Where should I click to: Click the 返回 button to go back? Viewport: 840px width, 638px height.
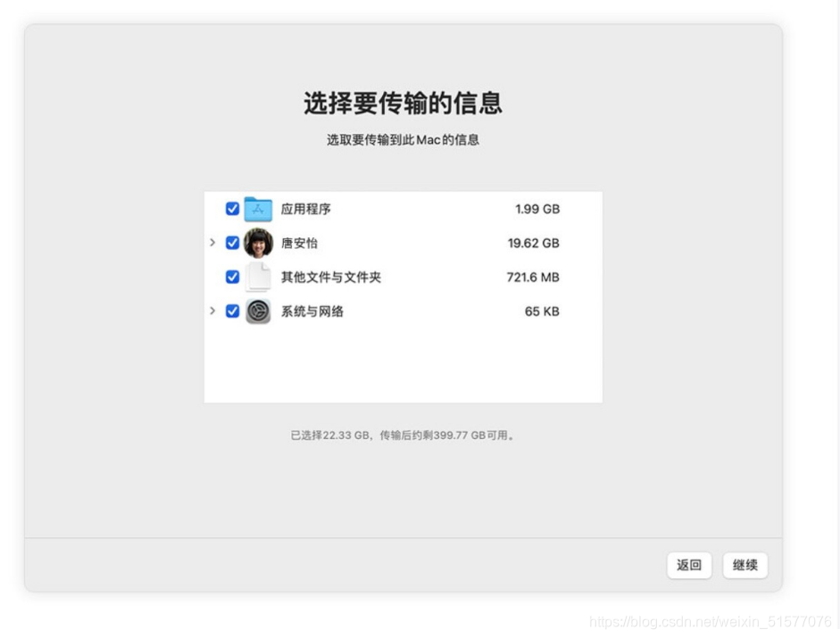688,565
